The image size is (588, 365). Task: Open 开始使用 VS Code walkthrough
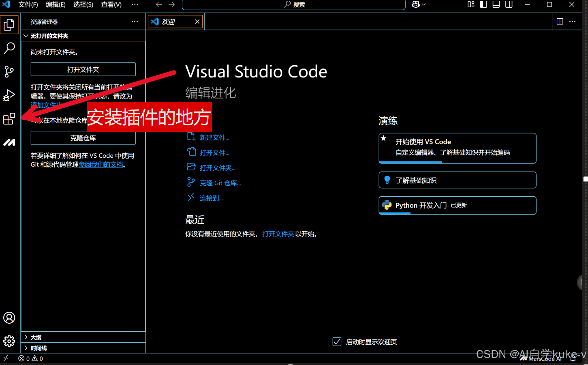point(458,148)
